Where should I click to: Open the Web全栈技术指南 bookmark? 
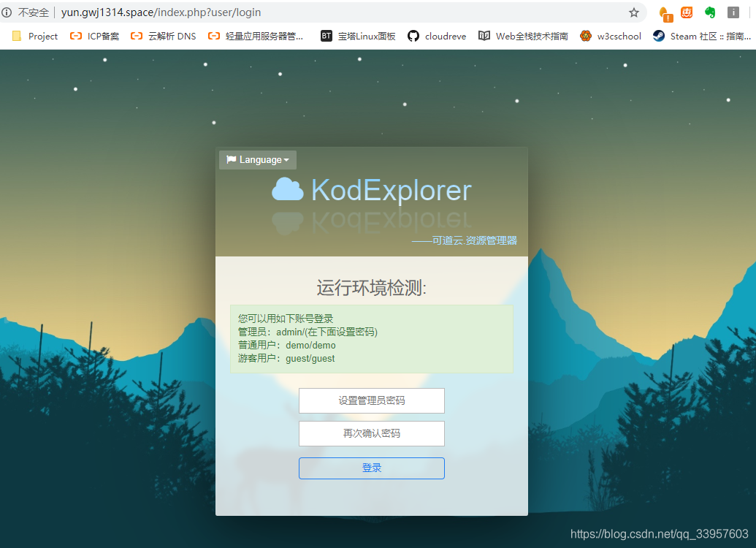(x=523, y=37)
